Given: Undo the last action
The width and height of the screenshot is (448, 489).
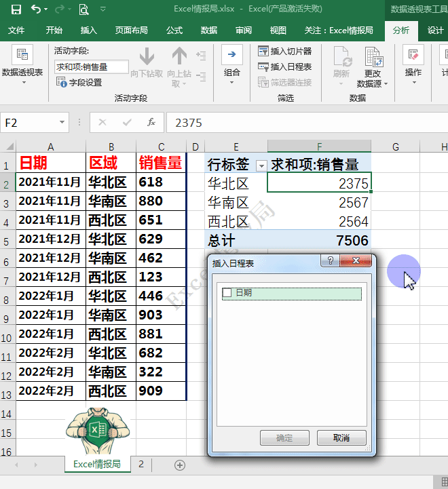Looking at the screenshot, I should click(35, 9).
